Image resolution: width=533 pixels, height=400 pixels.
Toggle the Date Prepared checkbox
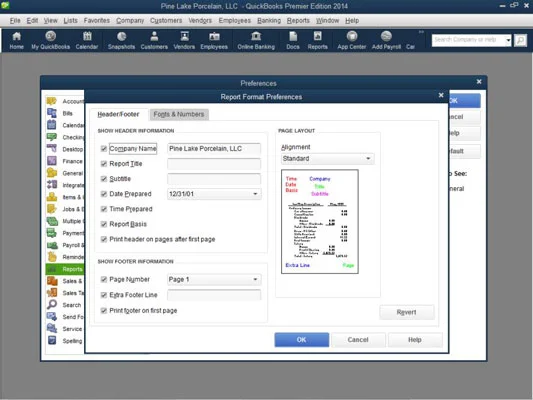[x=104, y=194]
